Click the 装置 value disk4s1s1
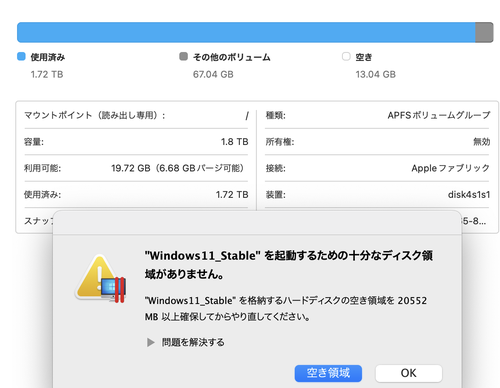The width and height of the screenshot is (500, 388). 469,195
